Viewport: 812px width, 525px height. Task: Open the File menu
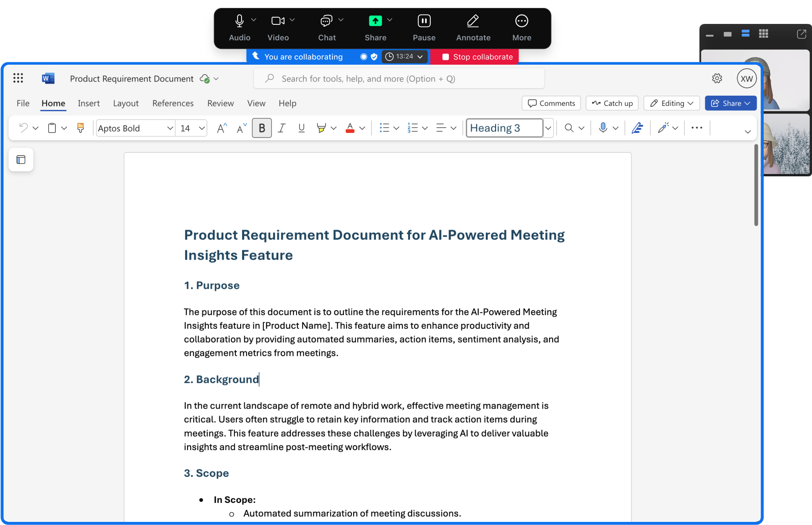(23, 103)
